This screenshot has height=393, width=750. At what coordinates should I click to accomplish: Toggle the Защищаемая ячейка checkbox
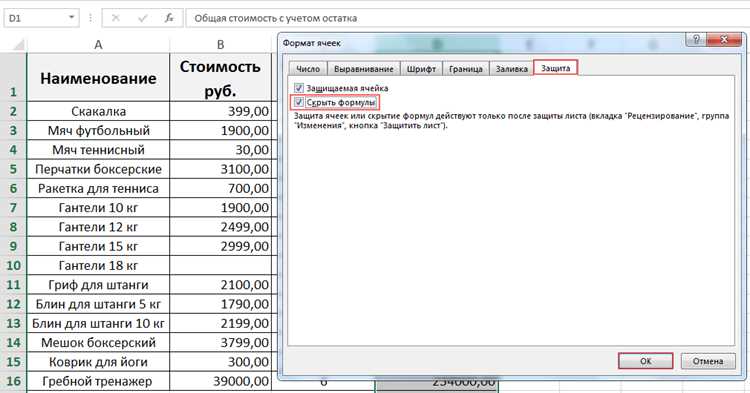point(299,88)
